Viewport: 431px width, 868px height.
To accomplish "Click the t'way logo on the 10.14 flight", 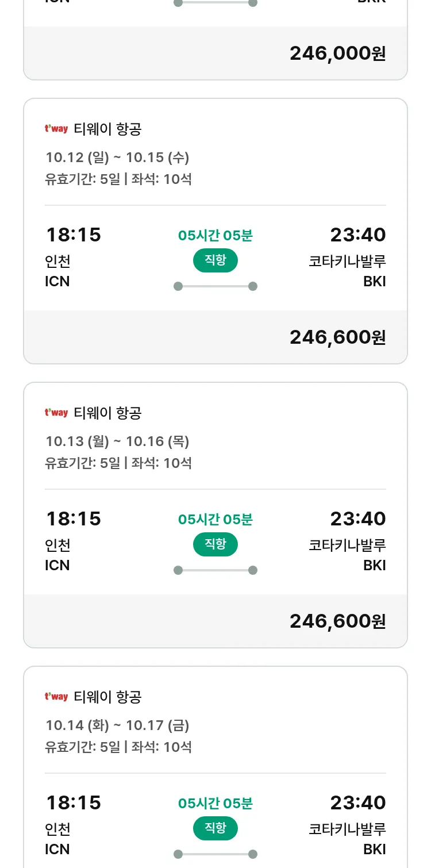I will pos(56,697).
